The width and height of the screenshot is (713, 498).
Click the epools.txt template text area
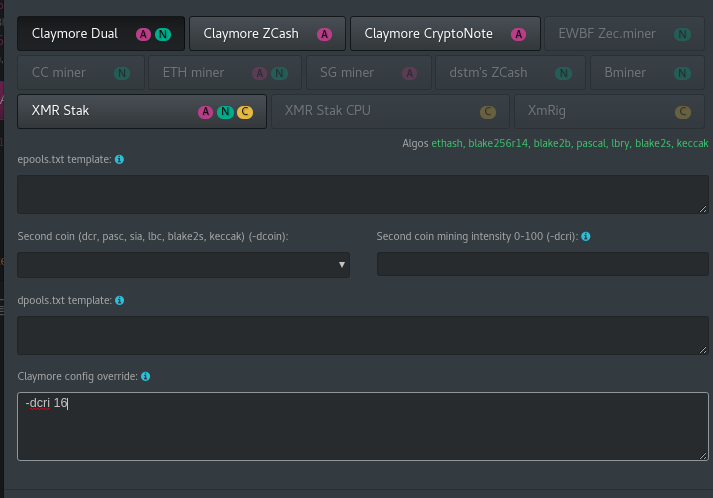point(362,194)
